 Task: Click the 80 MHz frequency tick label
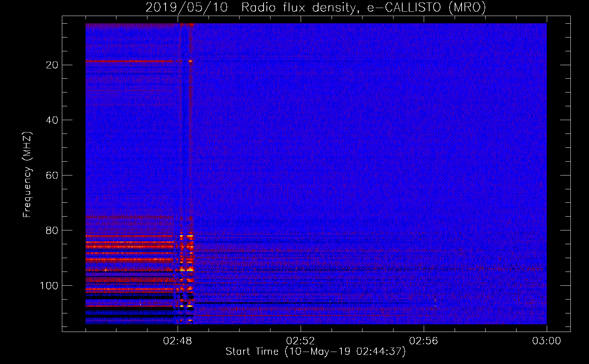(x=52, y=230)
